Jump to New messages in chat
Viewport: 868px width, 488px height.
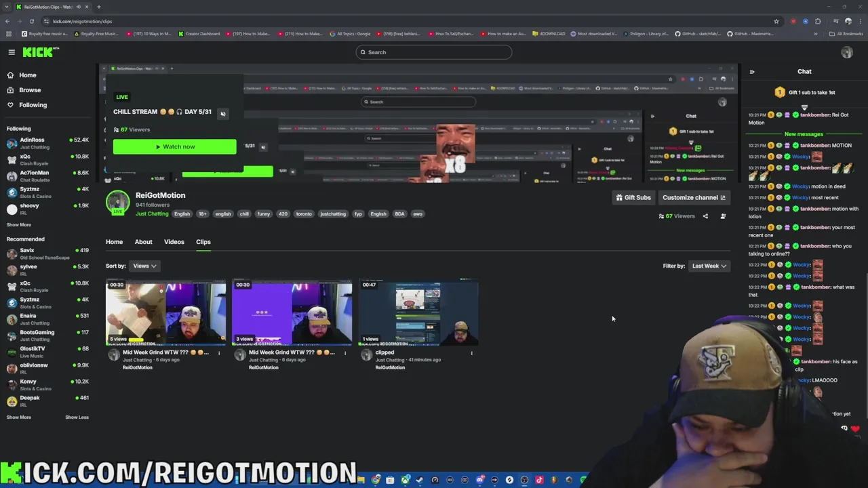pos(804,134)
